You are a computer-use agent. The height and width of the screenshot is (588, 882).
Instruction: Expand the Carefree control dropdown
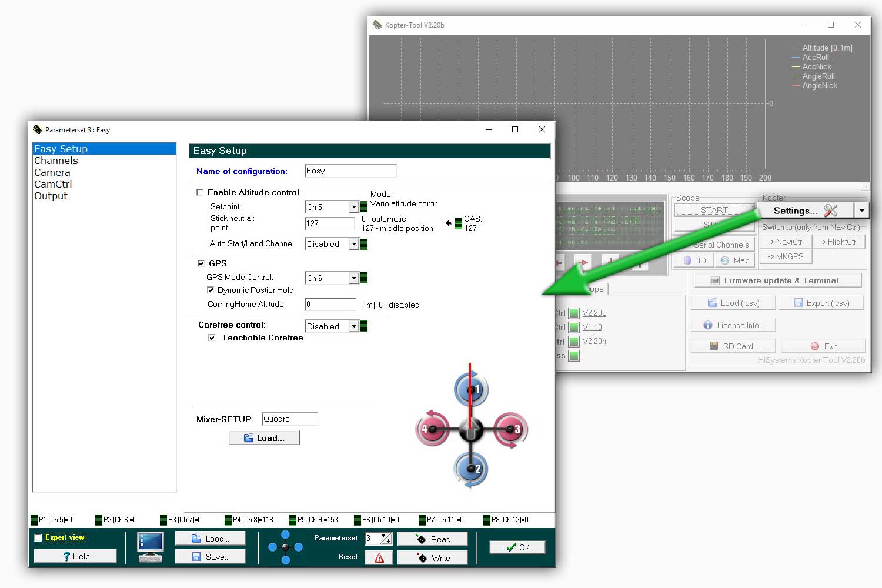pyautogui.click(x=354, y=326)
